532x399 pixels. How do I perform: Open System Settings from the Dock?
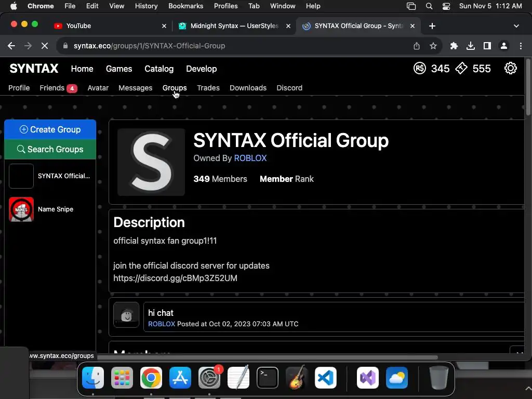point(209,378)
